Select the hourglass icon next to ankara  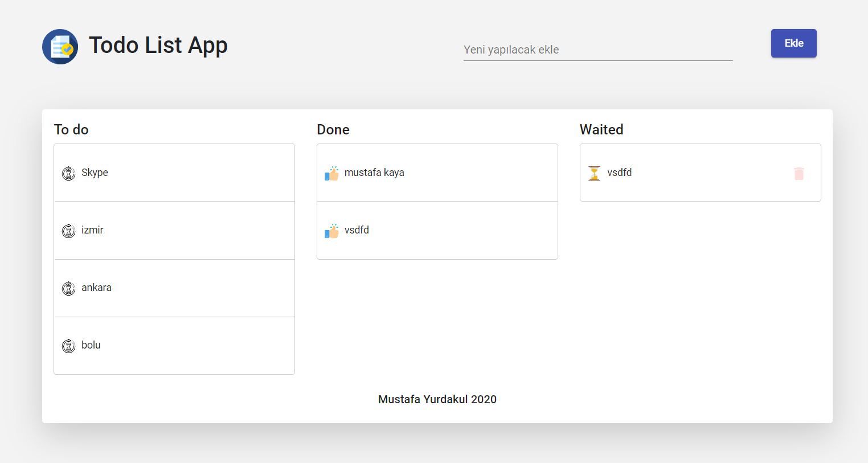(68, 288)
